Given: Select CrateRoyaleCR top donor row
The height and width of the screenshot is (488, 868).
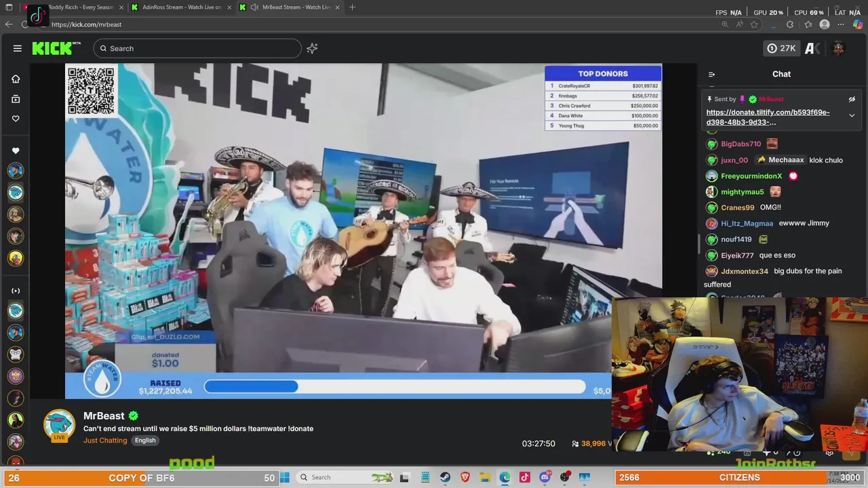Looking at the screenshot, I should click(x=603, y=86).
